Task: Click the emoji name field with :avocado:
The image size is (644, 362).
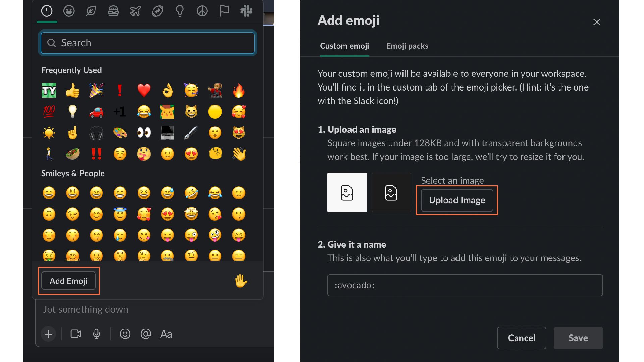Action: point(465,285)
